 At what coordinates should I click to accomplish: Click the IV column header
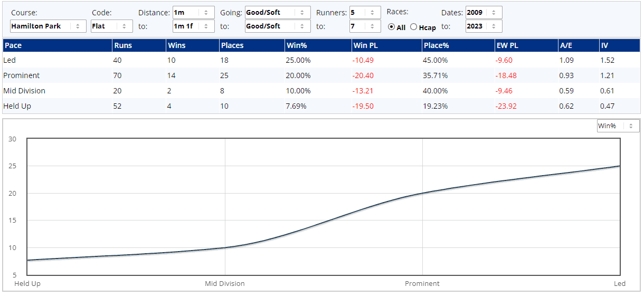point(604,45)
